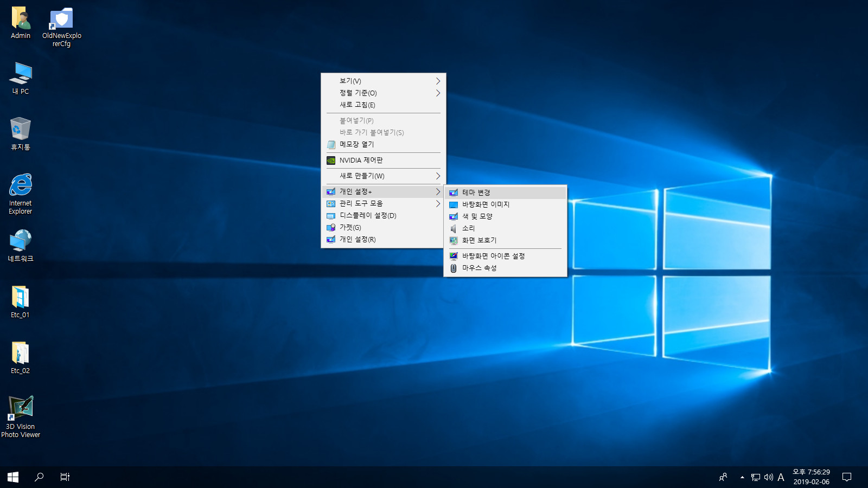
Task: Open the clock showing 오후 7:56:29
Action: point(811,477)
